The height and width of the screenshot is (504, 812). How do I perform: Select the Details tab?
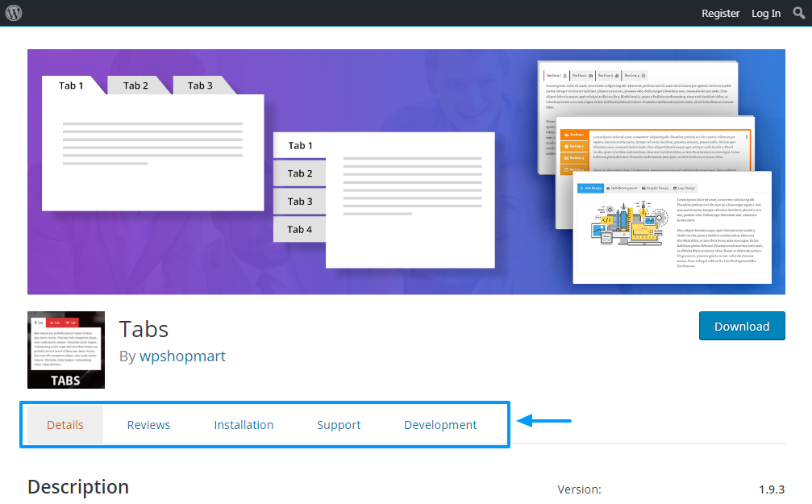click(65, 424)
